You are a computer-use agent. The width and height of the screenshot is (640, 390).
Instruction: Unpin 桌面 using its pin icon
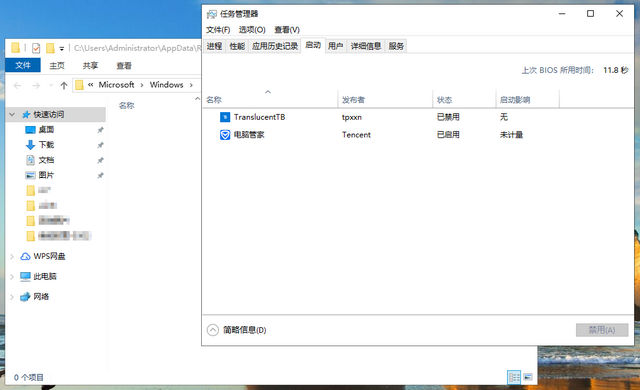[100, 130]
